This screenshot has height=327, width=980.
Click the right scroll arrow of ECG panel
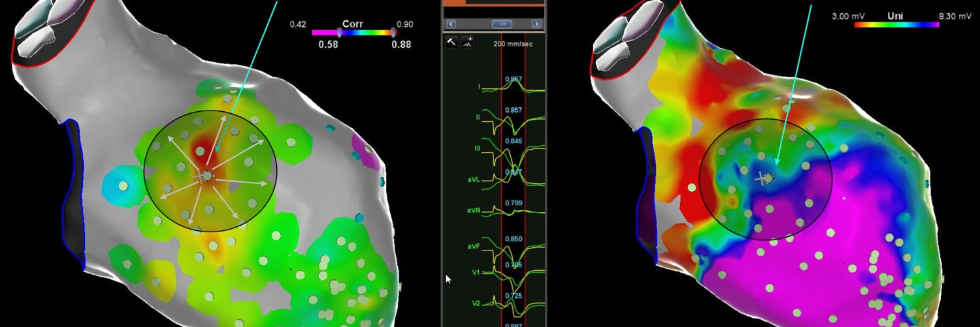pyautogui.click(x=537, y=24)
